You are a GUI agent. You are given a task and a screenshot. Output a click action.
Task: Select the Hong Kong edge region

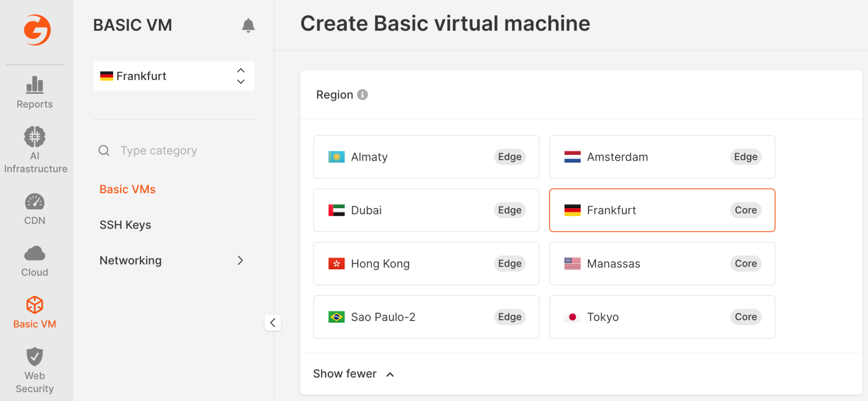(x=426, y=263)
